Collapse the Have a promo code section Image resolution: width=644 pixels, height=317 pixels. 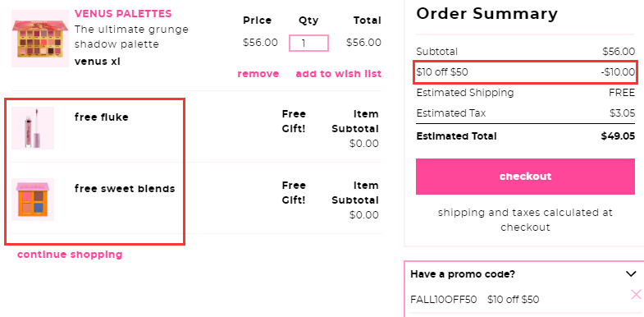point(631,273)
